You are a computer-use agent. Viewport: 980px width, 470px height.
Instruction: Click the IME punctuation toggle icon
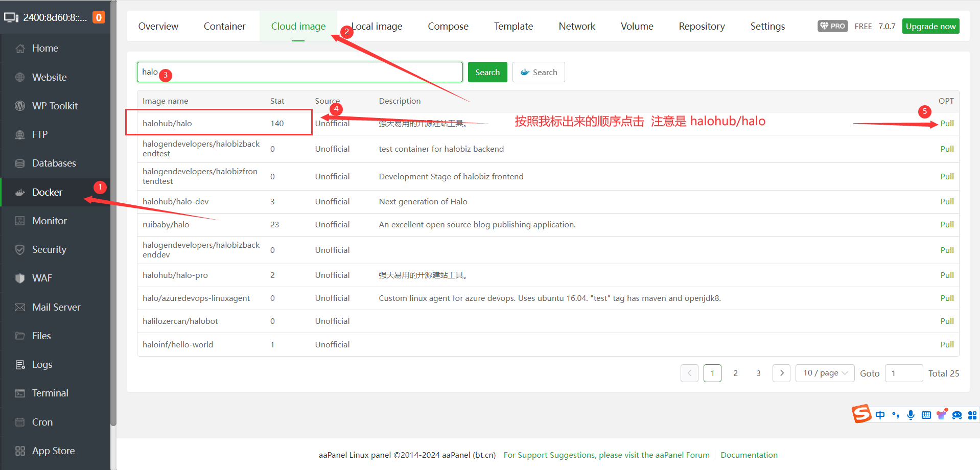(x=895, y=415)
